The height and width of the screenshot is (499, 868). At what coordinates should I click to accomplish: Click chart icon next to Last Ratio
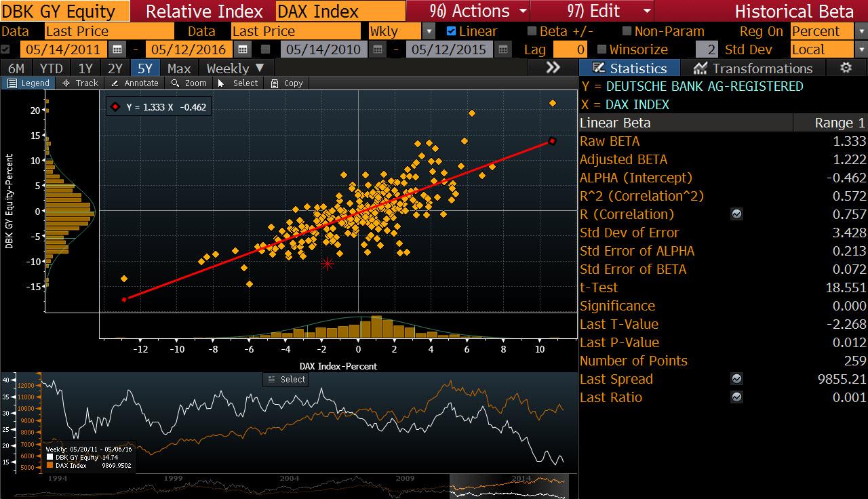(x=736, y=397)
